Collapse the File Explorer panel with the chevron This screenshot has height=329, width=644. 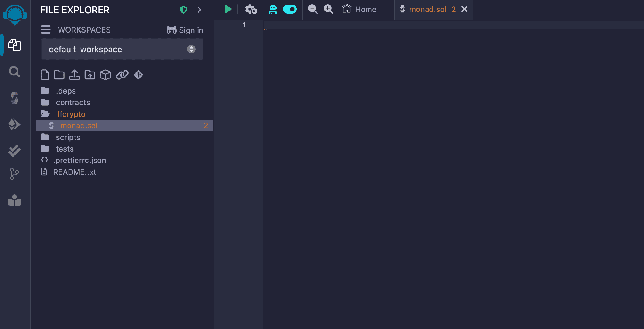(199, 10)
